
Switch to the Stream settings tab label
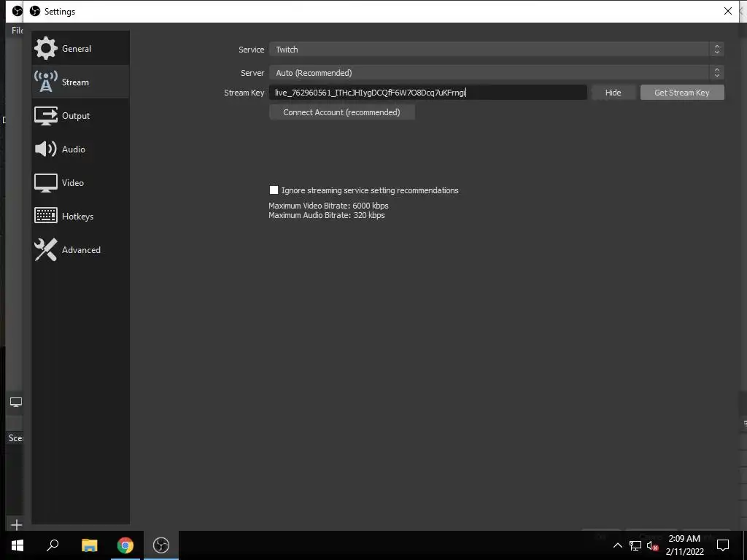75,82
